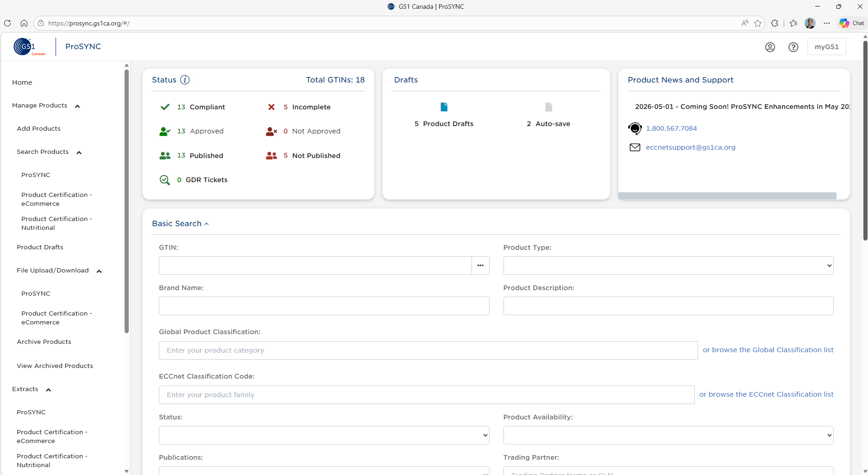This screenshot has height=475, width=868.
Task: Open ProSYNC under File Upload/Download
Action: [x=36, y=294]
